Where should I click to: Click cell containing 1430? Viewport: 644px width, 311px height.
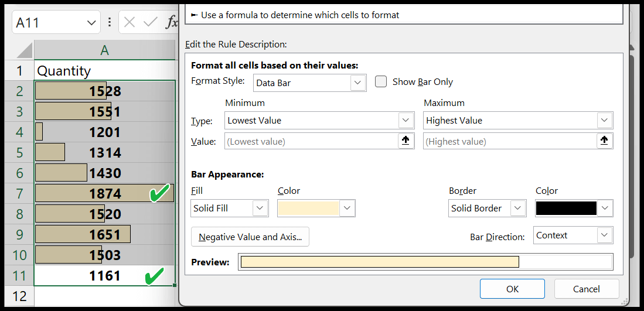click(x=105, y=173)
